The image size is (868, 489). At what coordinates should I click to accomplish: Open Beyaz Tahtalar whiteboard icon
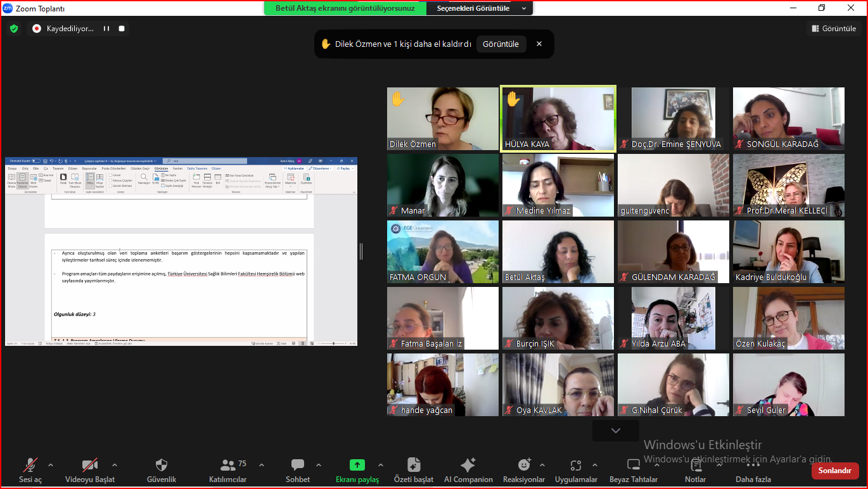(633, 466)
